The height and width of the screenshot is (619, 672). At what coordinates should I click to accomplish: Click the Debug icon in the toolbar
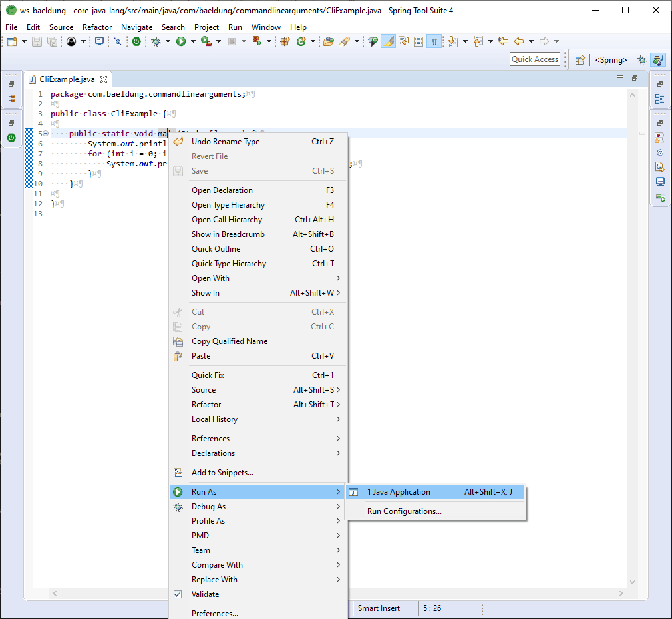[157, 41]
